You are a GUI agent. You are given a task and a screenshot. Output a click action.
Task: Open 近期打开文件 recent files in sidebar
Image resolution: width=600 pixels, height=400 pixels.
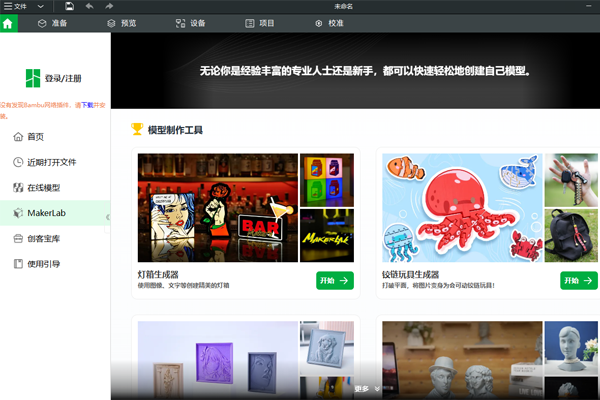click(x=51, y=162)
